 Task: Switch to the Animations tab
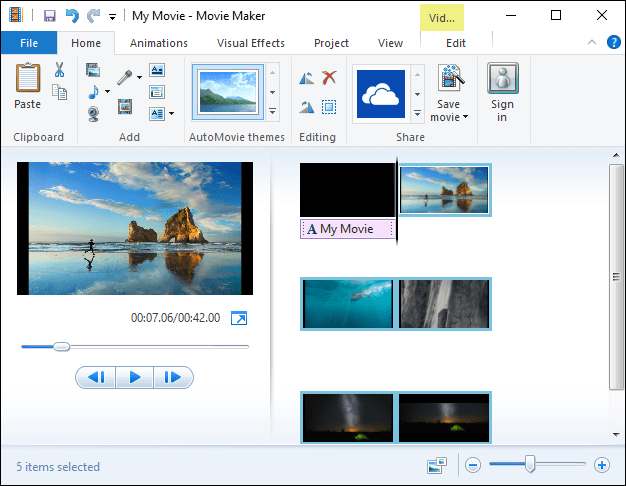click(159, 43)
